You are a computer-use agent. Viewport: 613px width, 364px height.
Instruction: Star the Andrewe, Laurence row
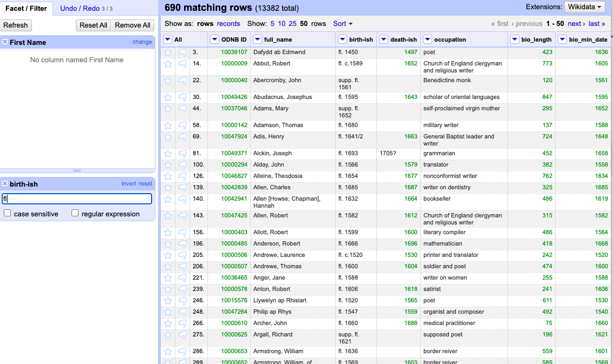(x=168, y=255)
